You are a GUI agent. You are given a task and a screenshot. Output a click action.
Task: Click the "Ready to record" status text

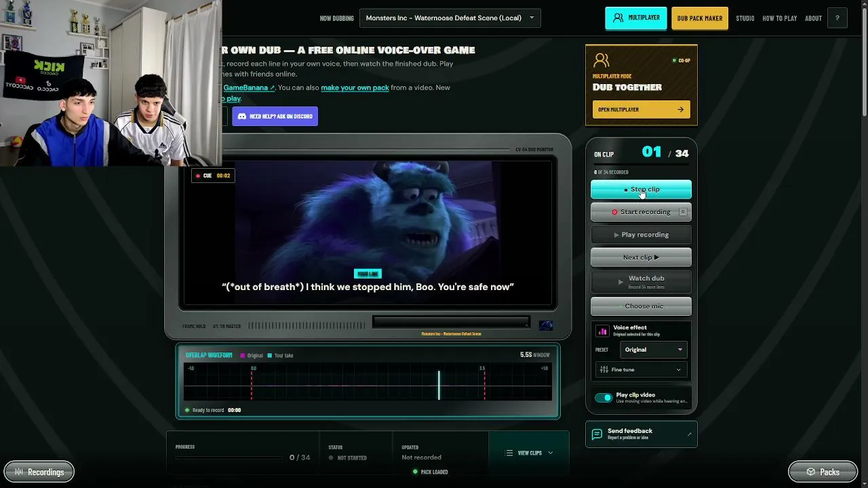(208, 410)
